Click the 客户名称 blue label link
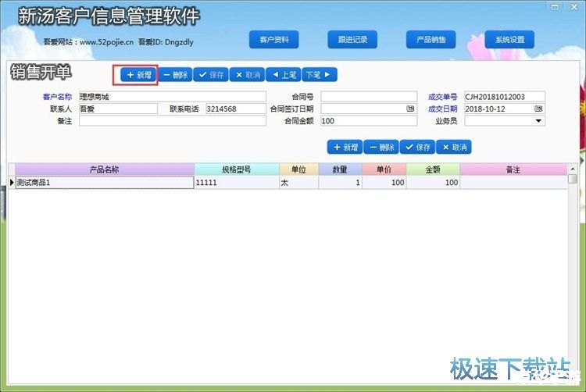Viewport: 586px width, 392px height. point(57,97)
